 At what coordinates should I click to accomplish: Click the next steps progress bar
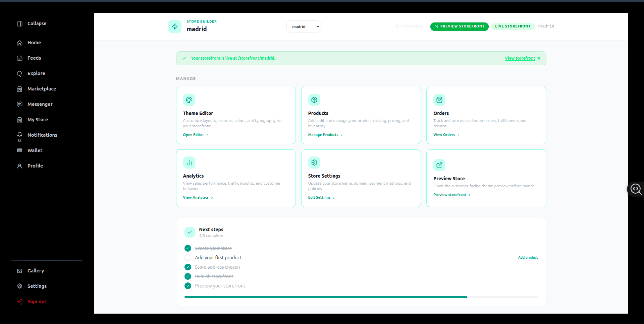(x=361, y=297)
